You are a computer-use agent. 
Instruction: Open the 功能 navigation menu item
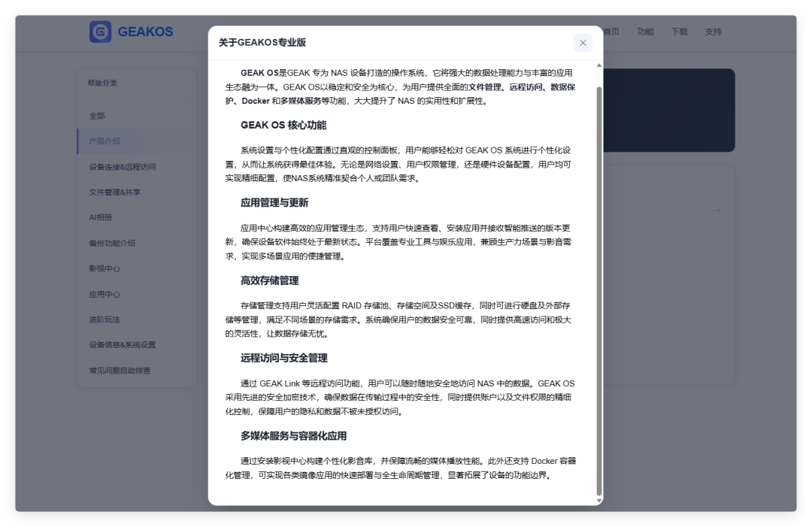(x=645, y=32)
